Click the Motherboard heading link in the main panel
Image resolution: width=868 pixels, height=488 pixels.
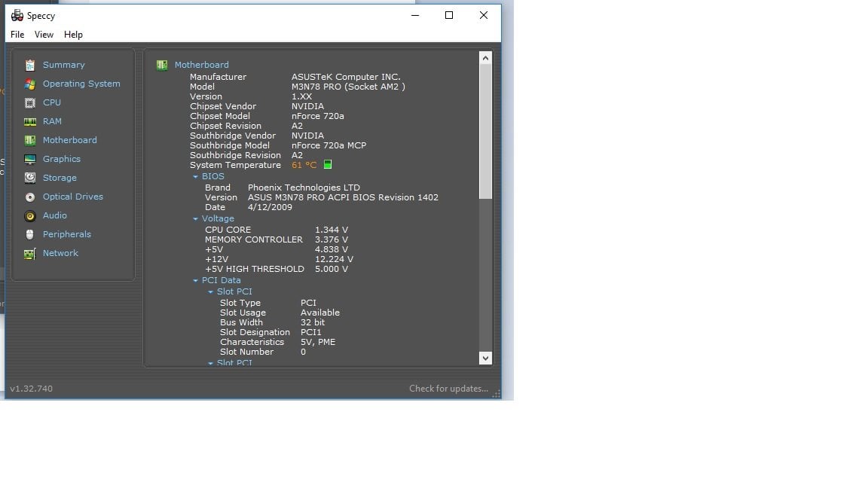coord(201,65)
